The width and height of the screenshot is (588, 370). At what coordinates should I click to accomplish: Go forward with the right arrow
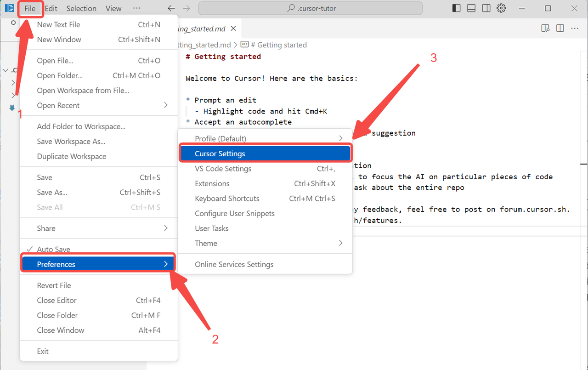click(x=186, y=8)
